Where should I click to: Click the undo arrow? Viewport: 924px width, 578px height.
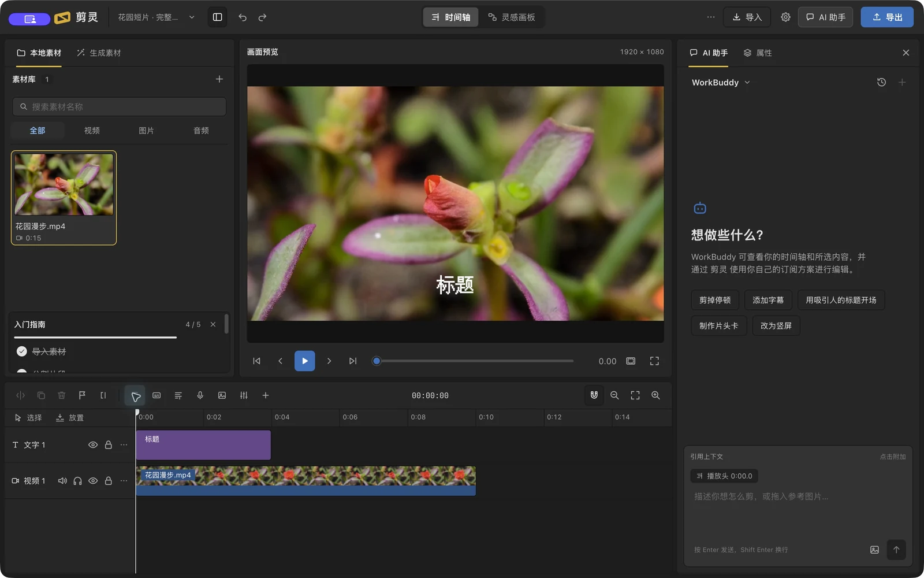click(243, 17)
